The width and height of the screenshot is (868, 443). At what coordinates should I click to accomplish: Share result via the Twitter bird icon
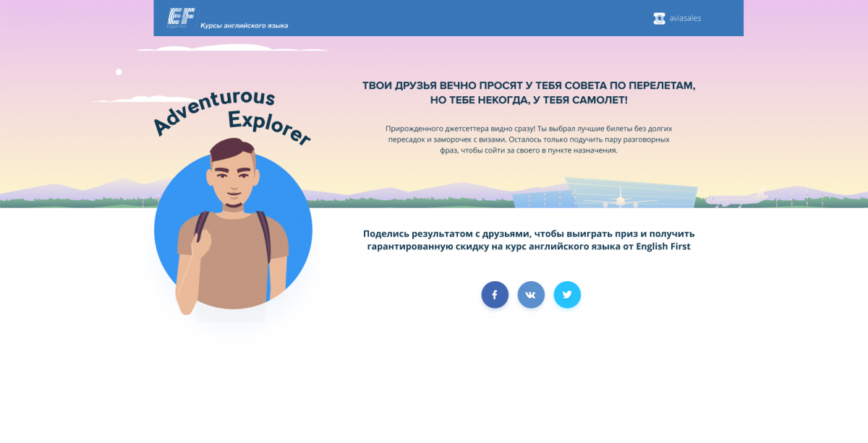pyautogui.click(x=567, y=295)
